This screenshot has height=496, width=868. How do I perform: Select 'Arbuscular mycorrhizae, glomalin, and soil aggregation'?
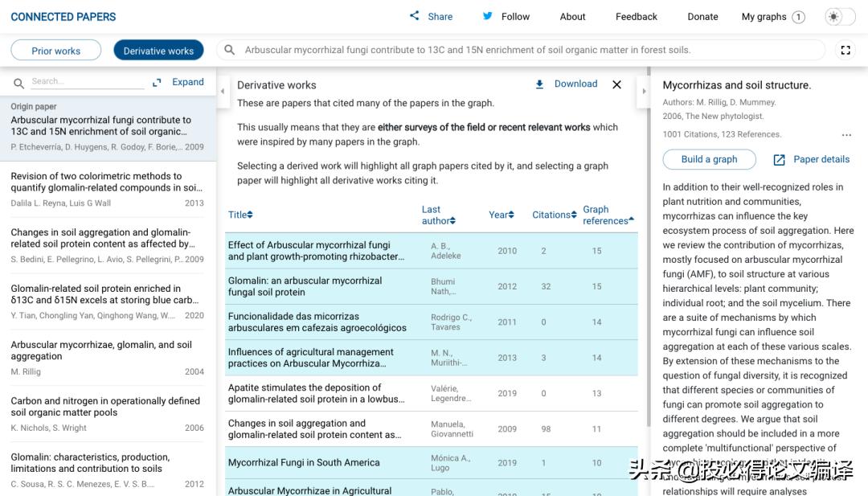[x=108, y=358]
